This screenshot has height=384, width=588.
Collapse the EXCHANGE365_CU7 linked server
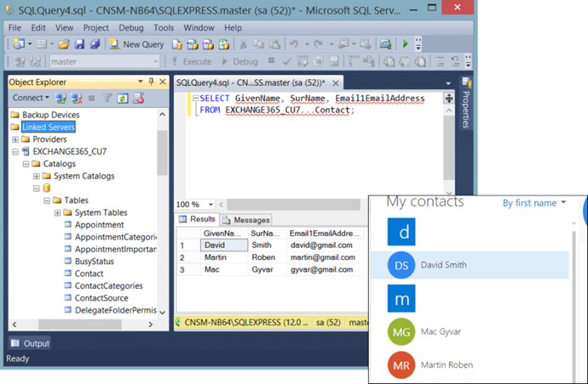coord(15,152)
